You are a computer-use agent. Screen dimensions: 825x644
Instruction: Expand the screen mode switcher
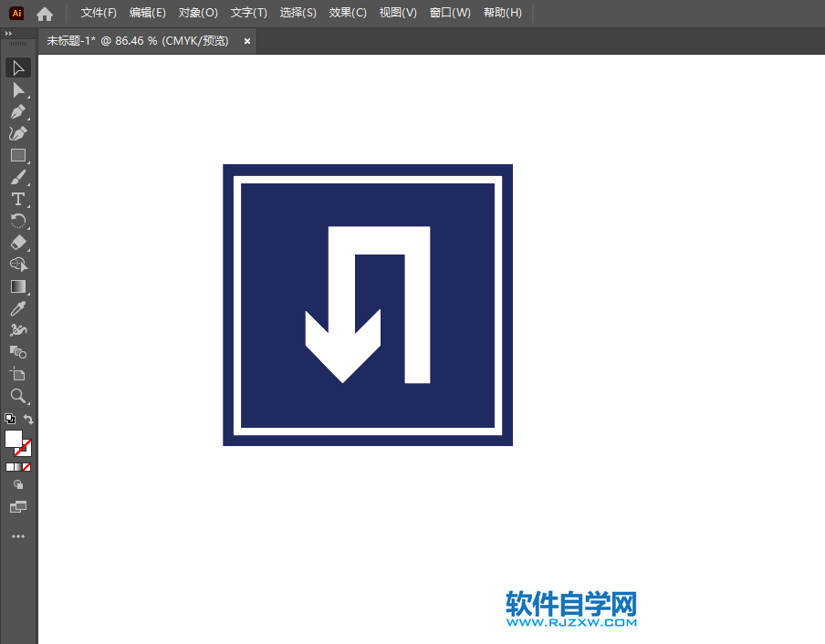[17, 506]
